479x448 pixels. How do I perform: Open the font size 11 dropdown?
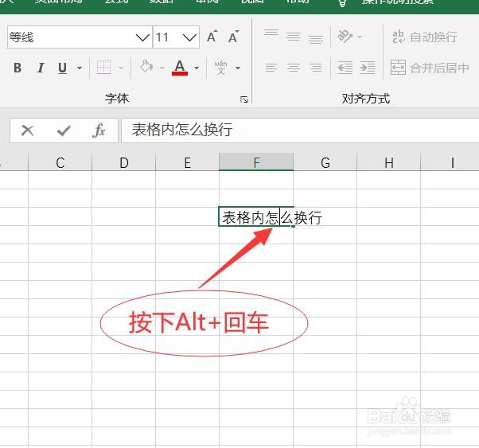click(189, 37)
